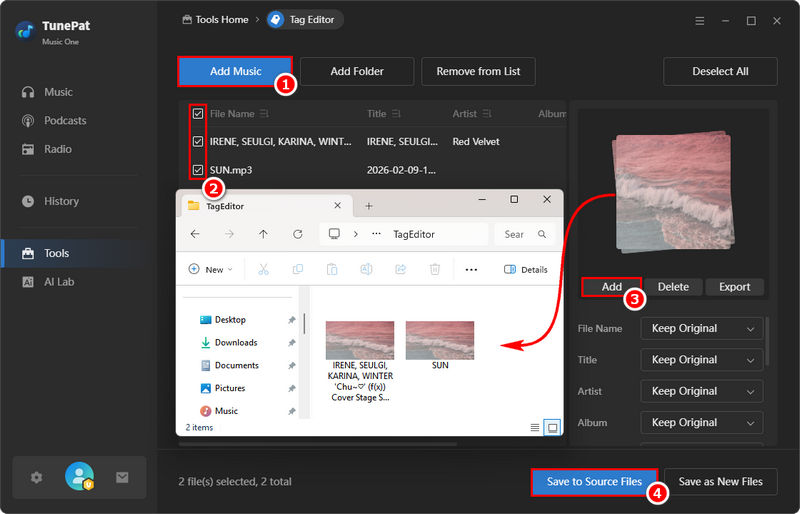Go back to Tools Home breadcrumb

tap(215, 19)
